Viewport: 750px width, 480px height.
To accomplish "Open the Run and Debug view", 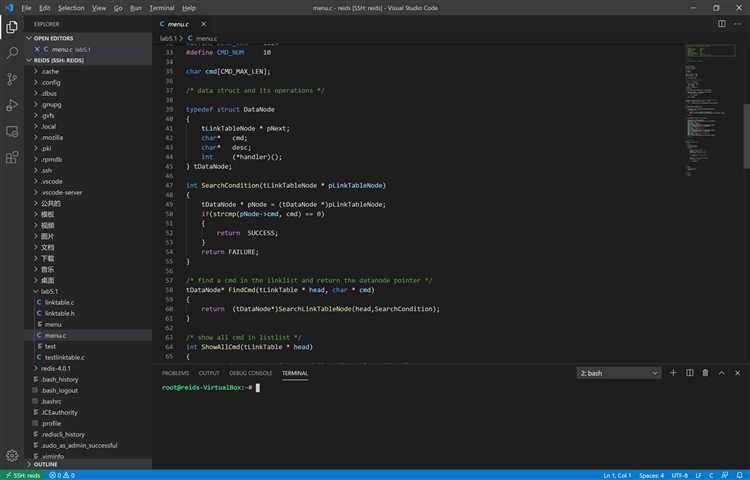I will (12, 105).
